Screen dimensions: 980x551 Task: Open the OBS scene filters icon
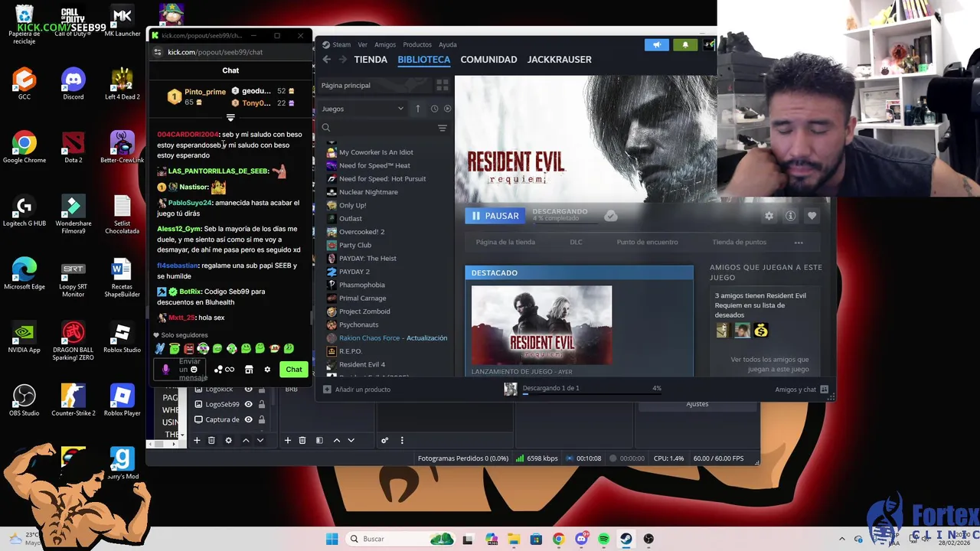(319, 440)
